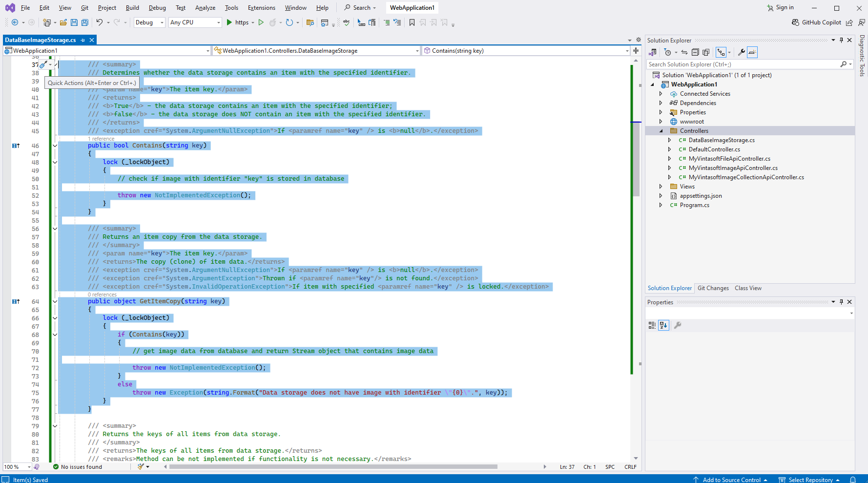Toggle pin on DataBaseImageStorage.cs tab
This screenshot has width=868, height=483.
(83, 40)
